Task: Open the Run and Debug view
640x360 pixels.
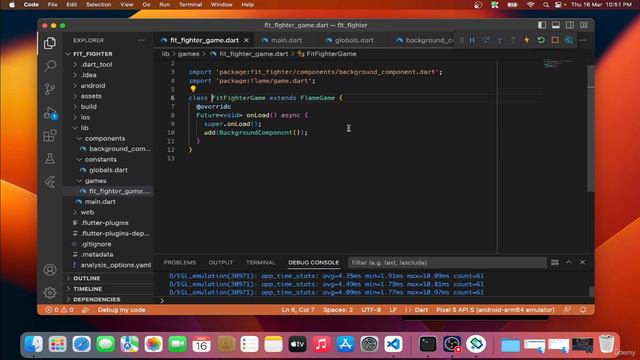Action: pos(50,113)
